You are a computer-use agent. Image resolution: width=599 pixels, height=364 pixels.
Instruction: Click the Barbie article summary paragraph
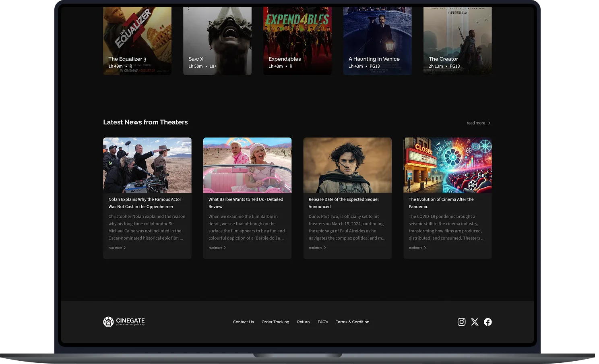[x=247, y=227]
